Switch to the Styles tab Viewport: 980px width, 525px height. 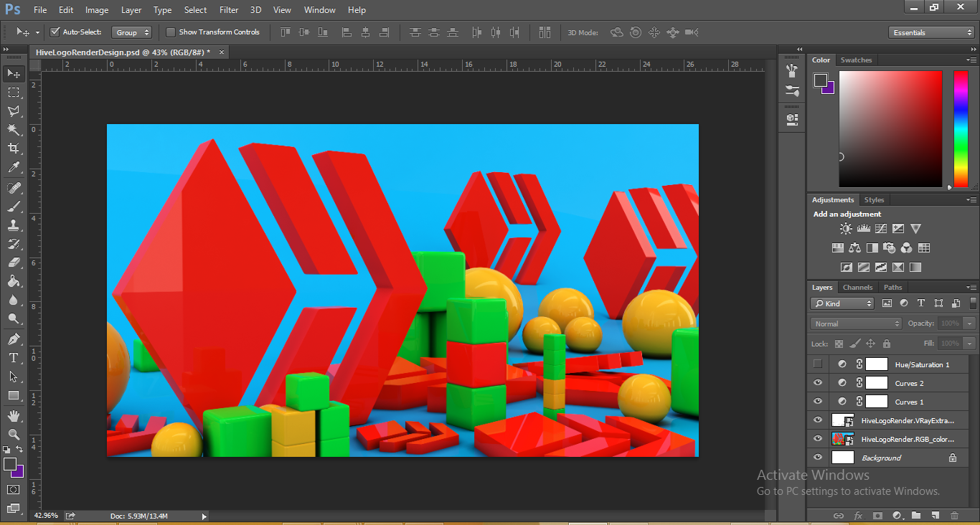pos(874,200)
